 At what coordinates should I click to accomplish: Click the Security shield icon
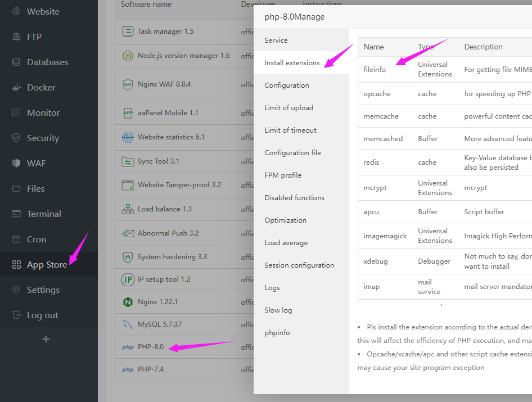[16, 138]
